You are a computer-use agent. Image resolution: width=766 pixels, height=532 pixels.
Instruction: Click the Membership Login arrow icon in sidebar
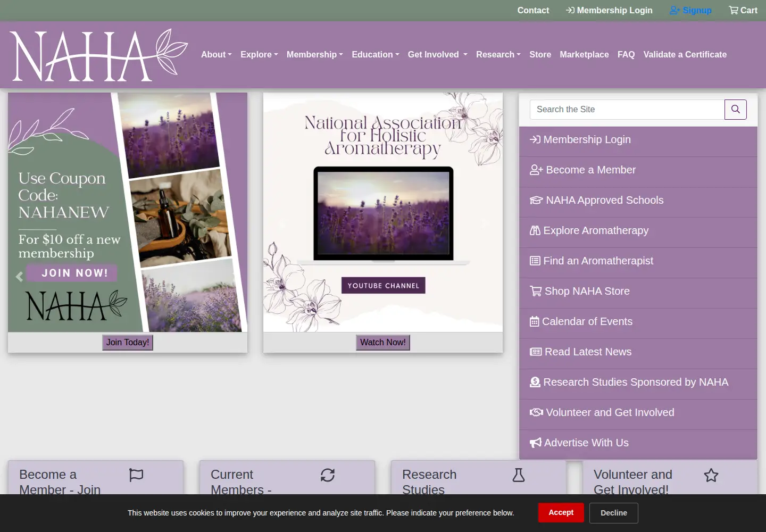pyautogui.click(x=535, y=140)
